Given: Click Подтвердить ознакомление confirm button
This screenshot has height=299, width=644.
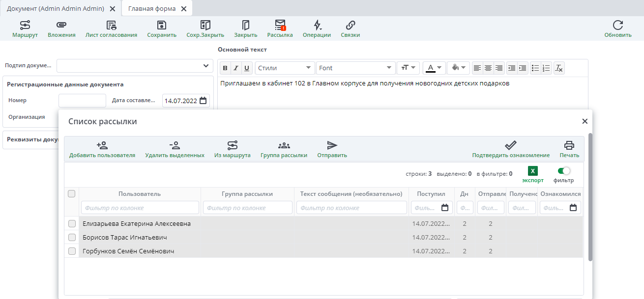Looking at the screenshot, I should 511,149.
